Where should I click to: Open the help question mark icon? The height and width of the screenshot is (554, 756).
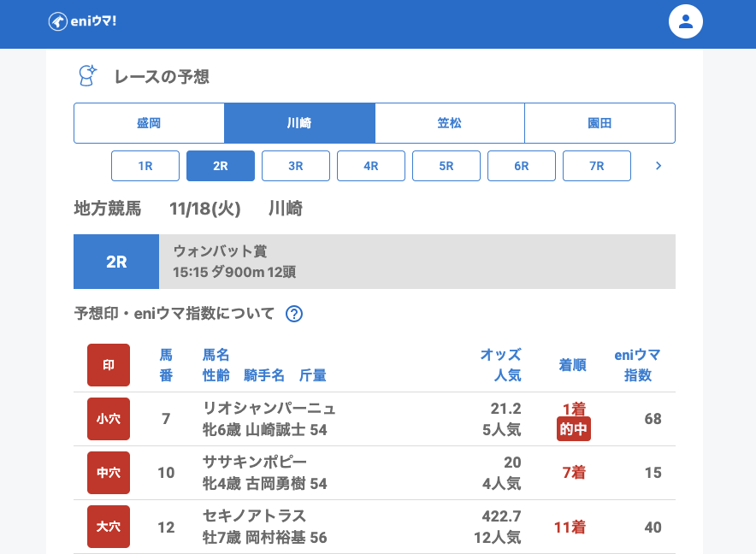294,314
